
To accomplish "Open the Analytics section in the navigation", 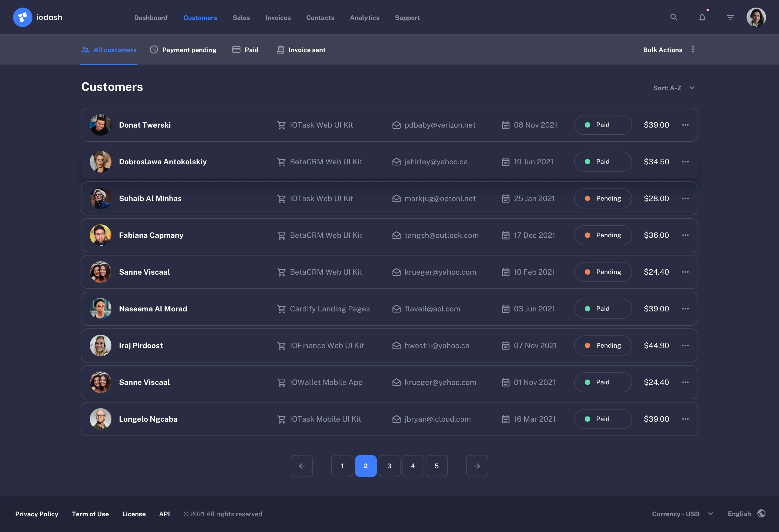I will click(x=365, y=18).
